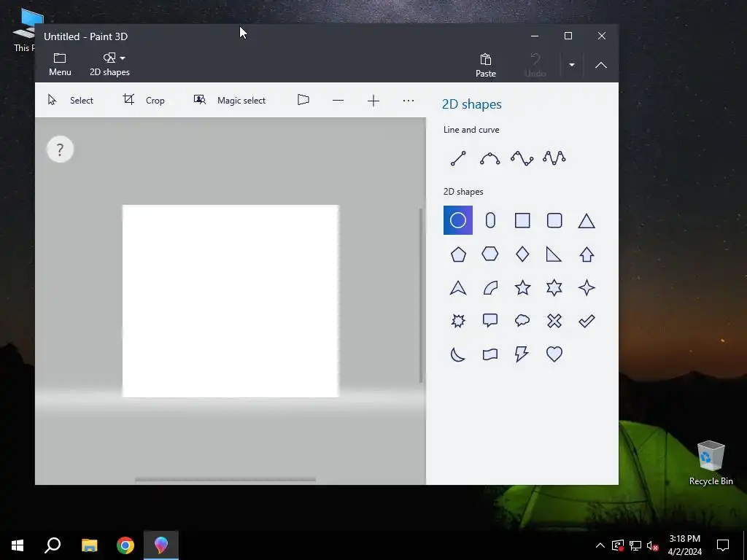This screenshot has height=560, width=747.
Task: Click the Paste button
Action: tap(485, 65)
